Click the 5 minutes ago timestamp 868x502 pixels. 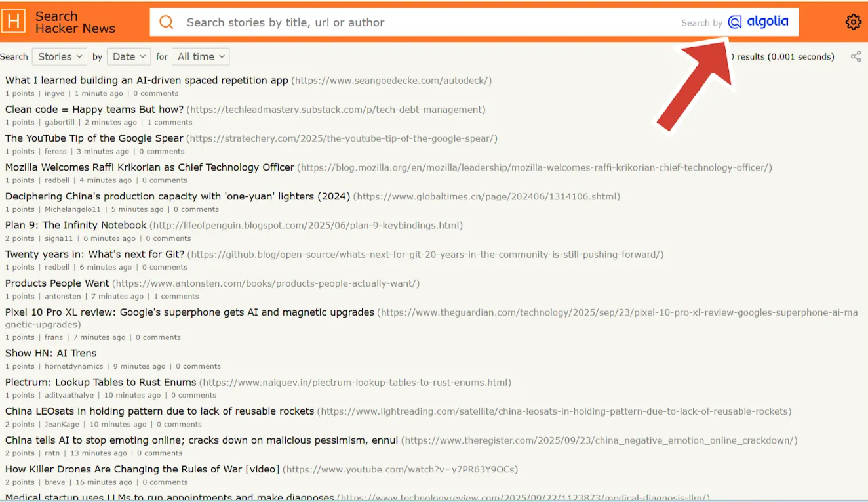138,209
